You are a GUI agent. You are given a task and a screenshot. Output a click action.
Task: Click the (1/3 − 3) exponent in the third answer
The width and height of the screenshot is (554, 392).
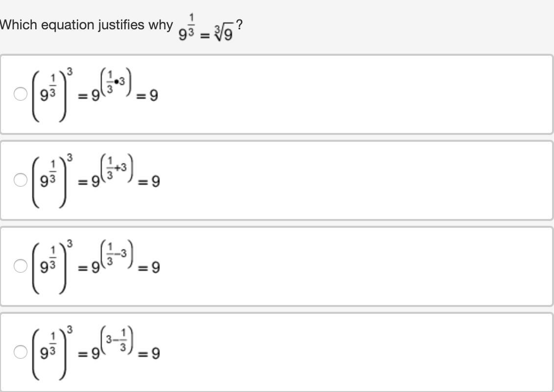116,254
